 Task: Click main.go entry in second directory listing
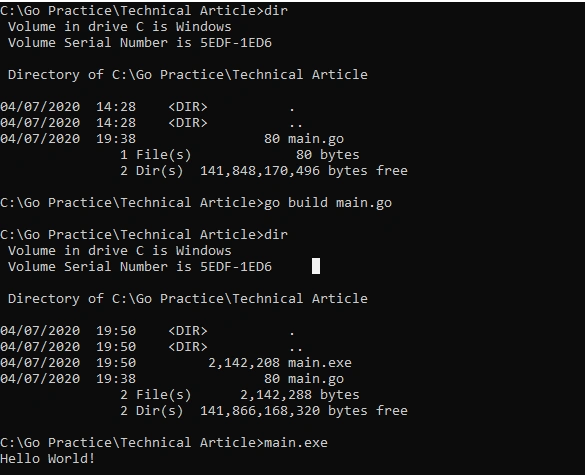pyautogui.click(x=316, y=379)
